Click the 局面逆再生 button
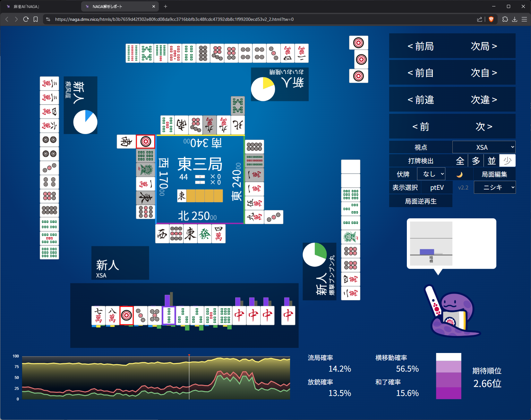 [x=421, y=201]
